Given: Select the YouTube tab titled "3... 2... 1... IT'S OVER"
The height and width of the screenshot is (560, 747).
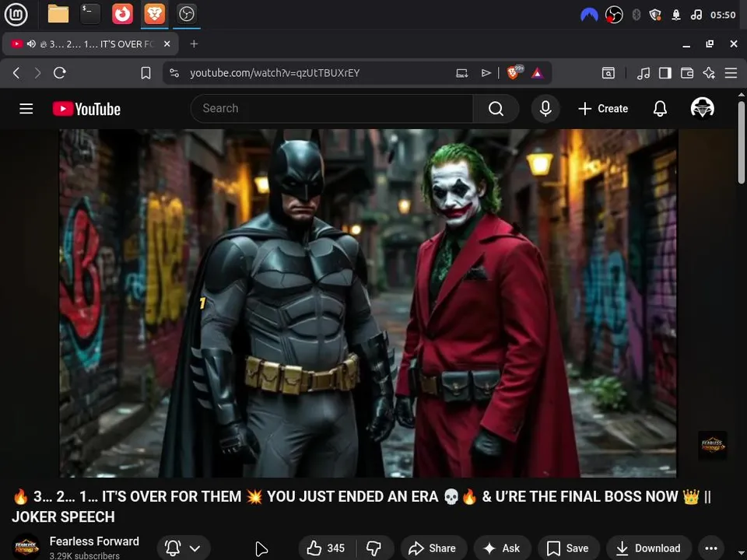Looking at the screenshot, I should (x=90, y=44).
